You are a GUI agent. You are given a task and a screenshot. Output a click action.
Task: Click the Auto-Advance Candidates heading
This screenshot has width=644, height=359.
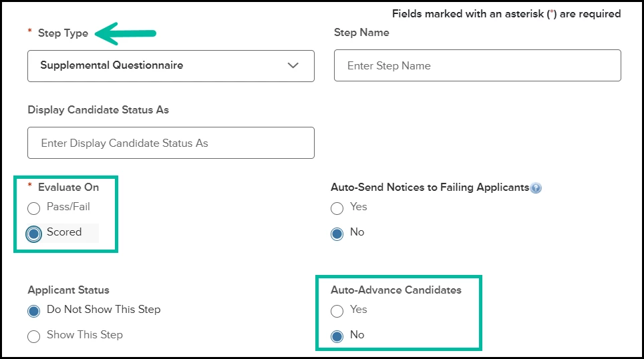[395, 290]
